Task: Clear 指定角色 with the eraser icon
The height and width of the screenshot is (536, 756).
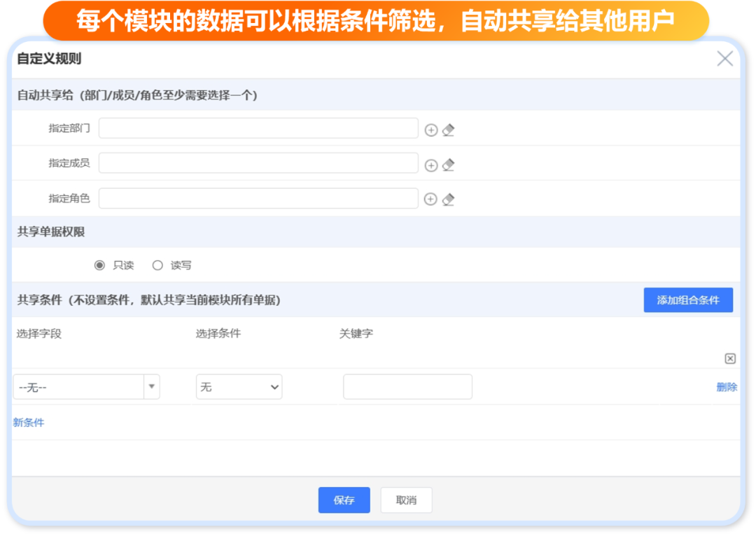Action: (x=449, y=199)
